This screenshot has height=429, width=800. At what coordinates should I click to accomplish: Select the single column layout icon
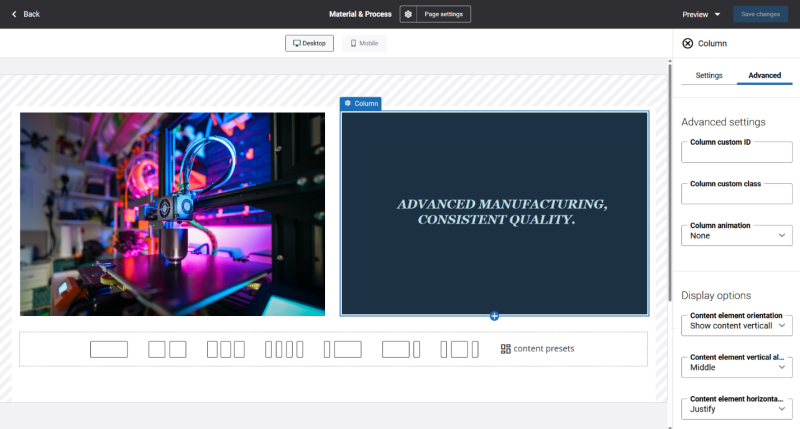pos(109,349)
